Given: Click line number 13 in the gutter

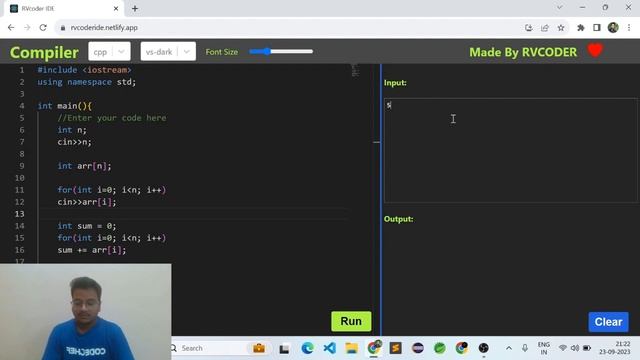Looking at the screenshot, I should tap(20, 214).
